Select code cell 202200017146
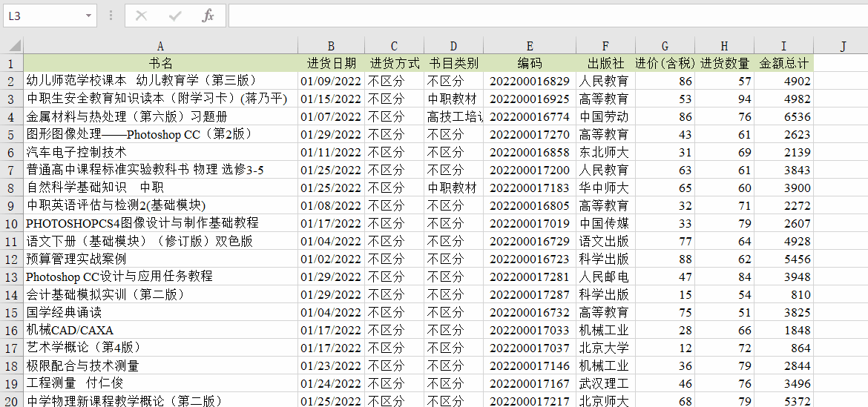Image resolution: width=868 pixels, height=407 pixels. click(530, 365)
